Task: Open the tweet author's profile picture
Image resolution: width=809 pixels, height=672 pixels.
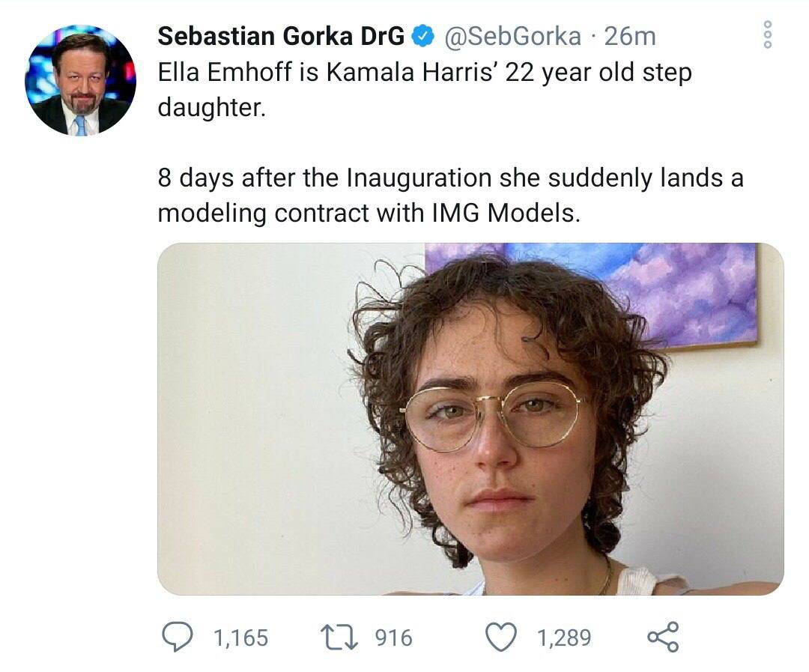Action: 81,81
